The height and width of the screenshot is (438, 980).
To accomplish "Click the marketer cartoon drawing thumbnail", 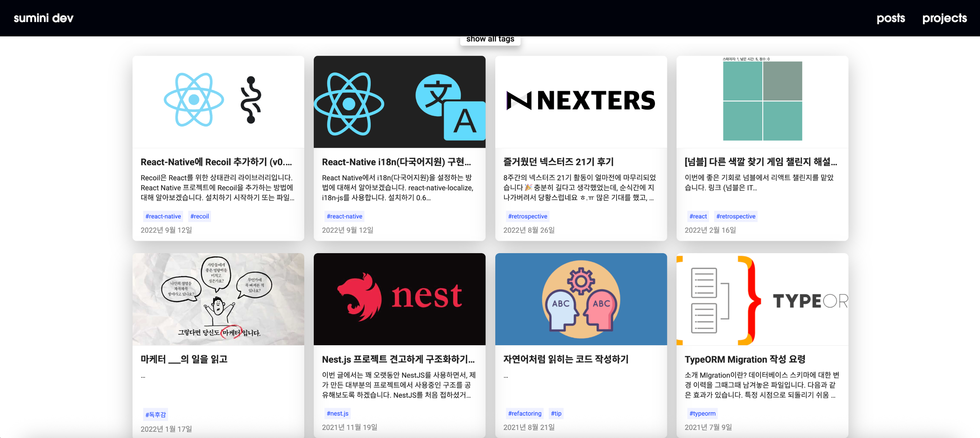I will [x=218, y=299].
